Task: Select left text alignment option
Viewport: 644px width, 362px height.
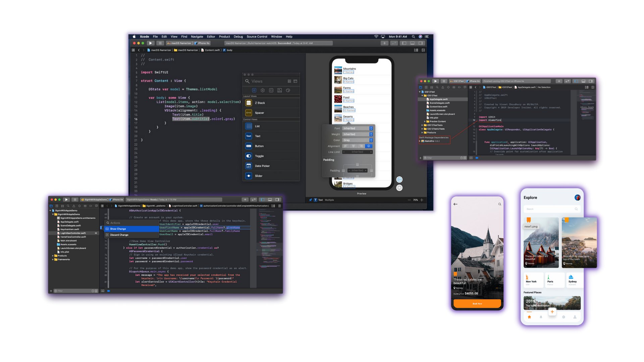Action: point(345,146)
